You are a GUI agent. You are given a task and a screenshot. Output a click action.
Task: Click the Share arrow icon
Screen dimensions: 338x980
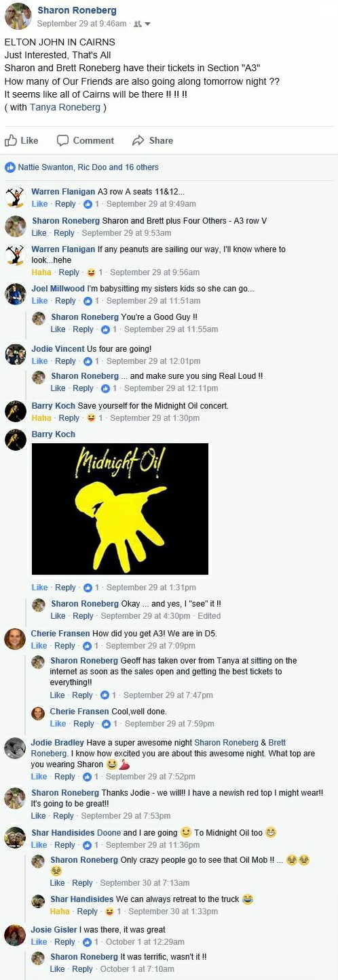coord(138,140)
